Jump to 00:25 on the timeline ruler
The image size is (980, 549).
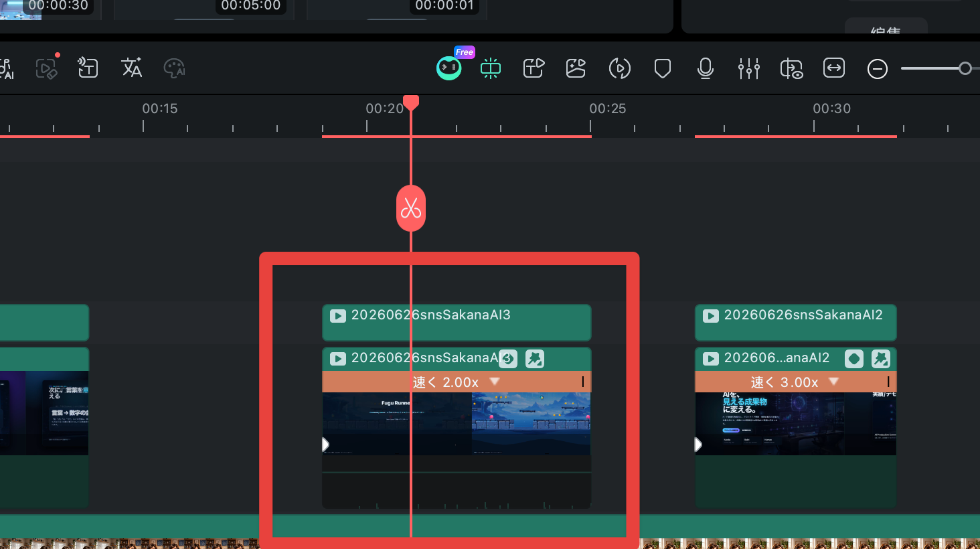tap(608, 108)
